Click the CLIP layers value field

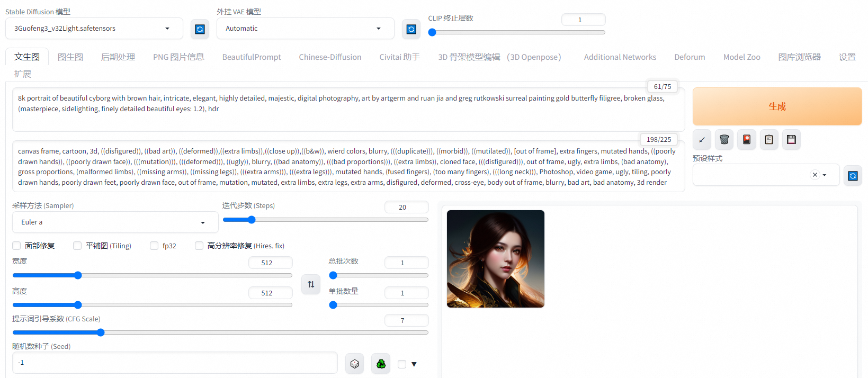click(x=583, y=20)
